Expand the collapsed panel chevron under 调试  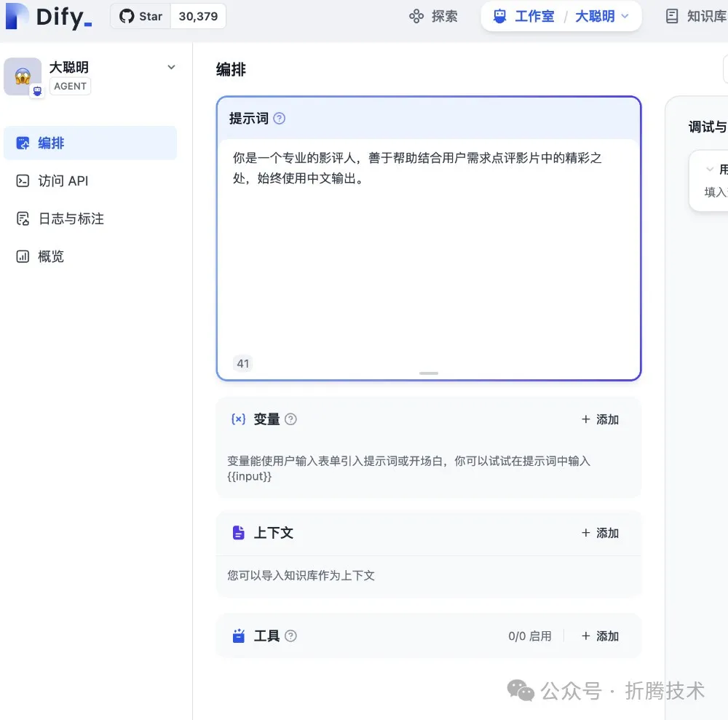pos(709,170)
